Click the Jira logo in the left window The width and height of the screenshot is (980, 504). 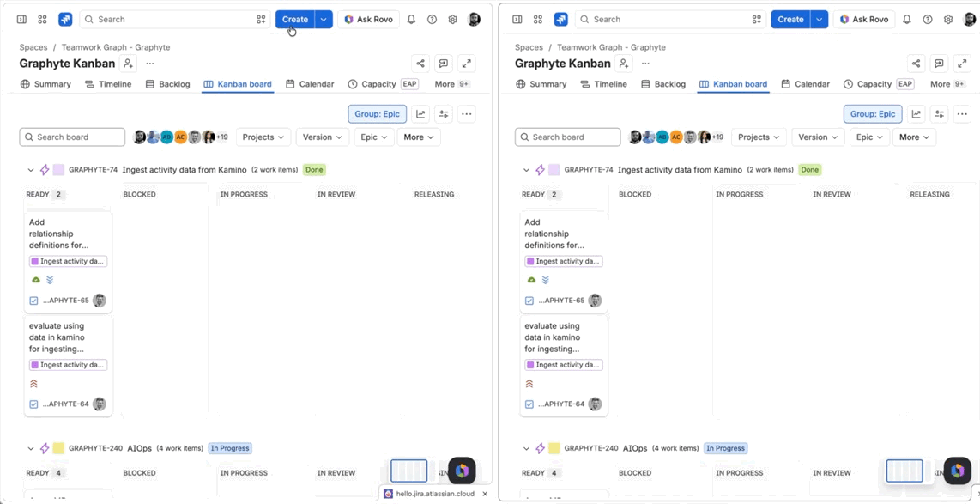point(65,20)
